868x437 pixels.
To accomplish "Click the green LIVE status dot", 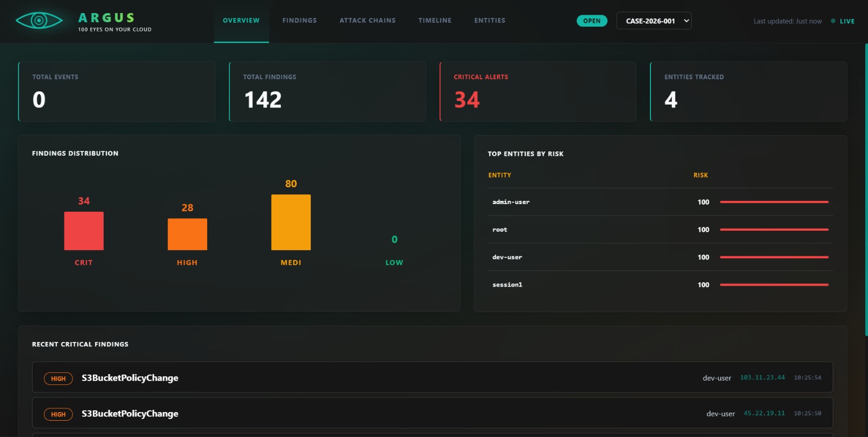I will (x=833, y=21).
